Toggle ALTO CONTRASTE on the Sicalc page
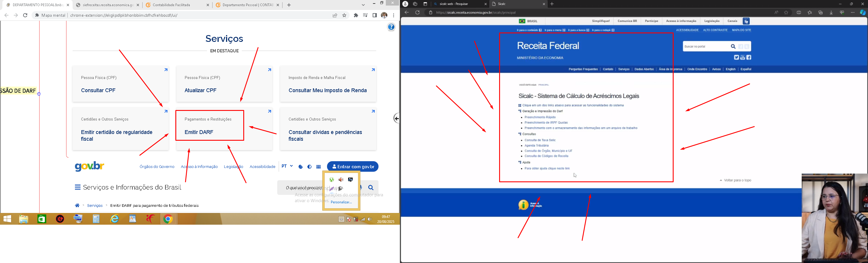Image resolution: width=868 pixels, height=263 pixels. [715, 30]
